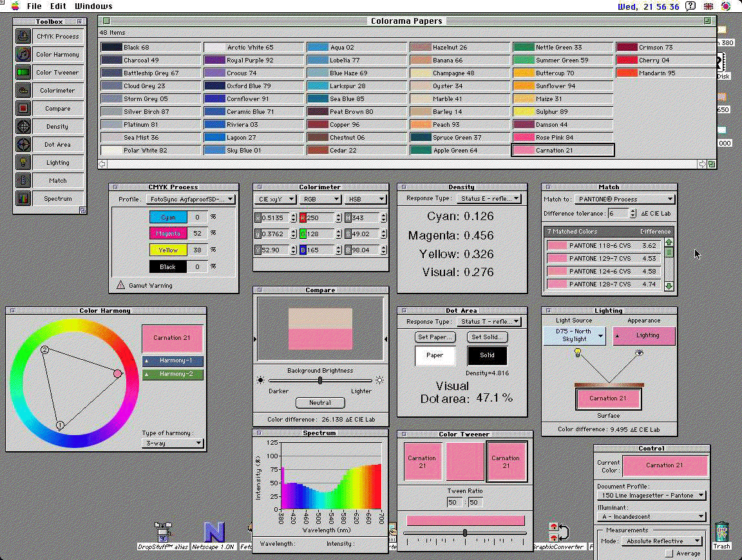Click Cyan button in CMYK Process

pos(168,217)
